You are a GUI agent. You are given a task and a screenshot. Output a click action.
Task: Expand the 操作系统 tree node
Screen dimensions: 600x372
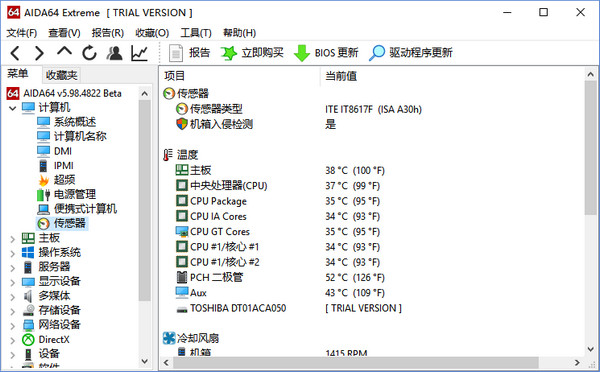(x=13, y=253)
